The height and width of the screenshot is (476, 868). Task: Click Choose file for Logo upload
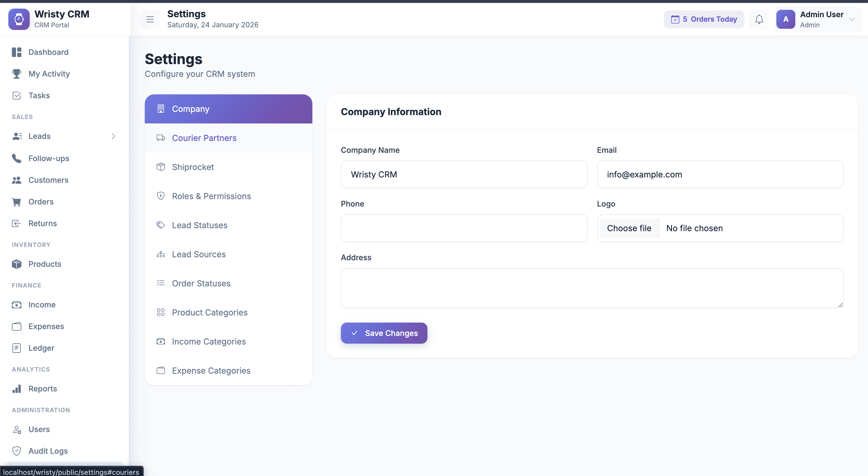[629, 228]
